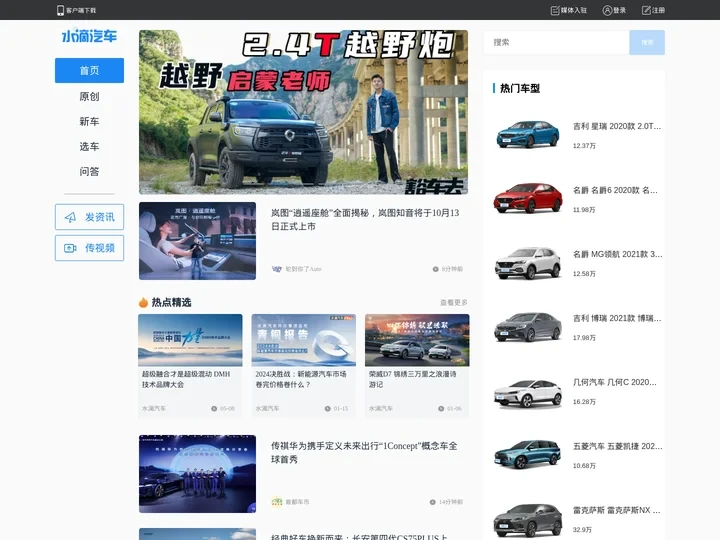Click the 轮到你了Auto author avatar
The height and width of the screenshot is (540, 720).
click(276, 269)
